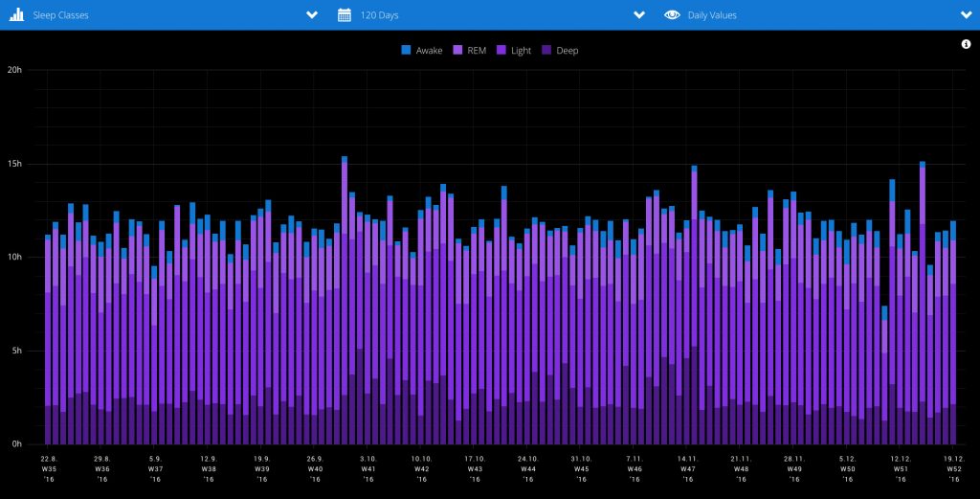Click the 19.12. W52 date label
This screenshot has width=980, height=499.
pyautogui.click(x=954, y=469)
